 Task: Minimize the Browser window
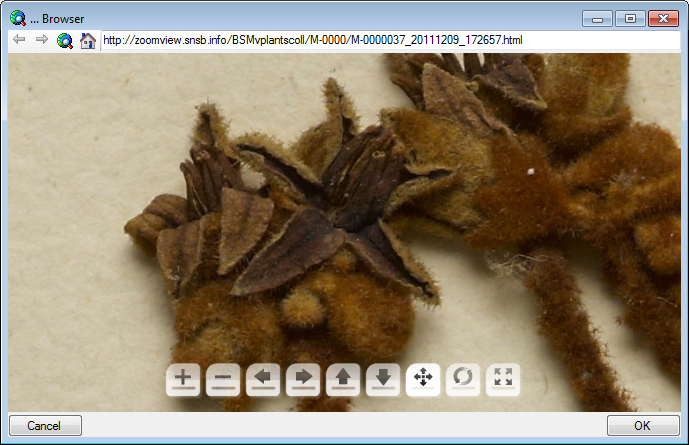pos(597,19)
